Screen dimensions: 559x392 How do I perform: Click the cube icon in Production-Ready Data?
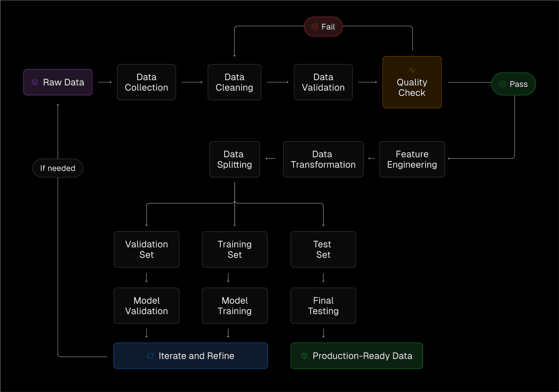pos(304,356)
